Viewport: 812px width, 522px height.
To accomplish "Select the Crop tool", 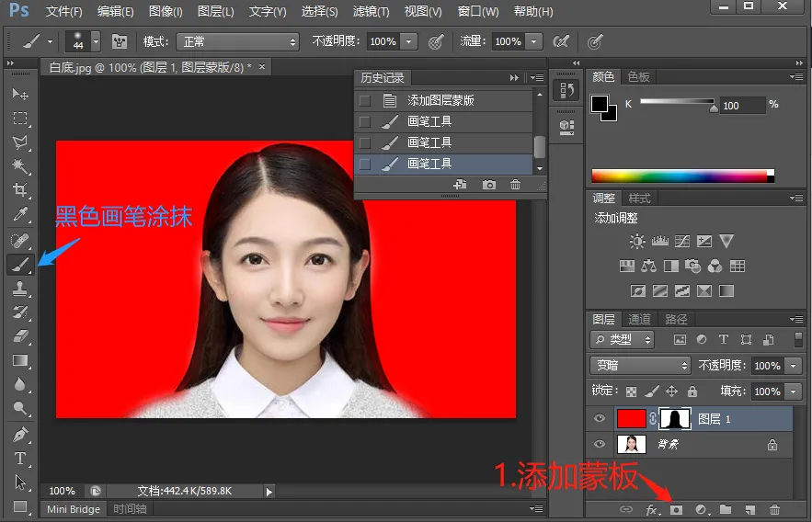I will (x=19, y=190).
